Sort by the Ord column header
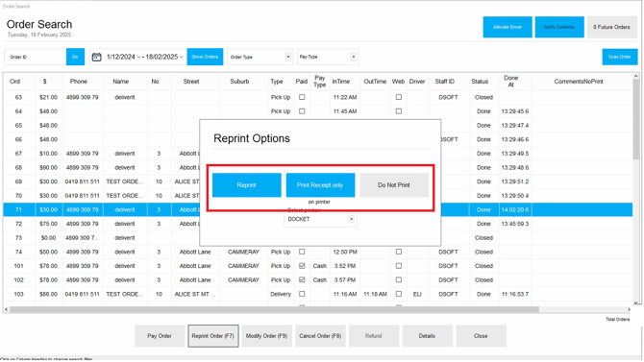 14,82
